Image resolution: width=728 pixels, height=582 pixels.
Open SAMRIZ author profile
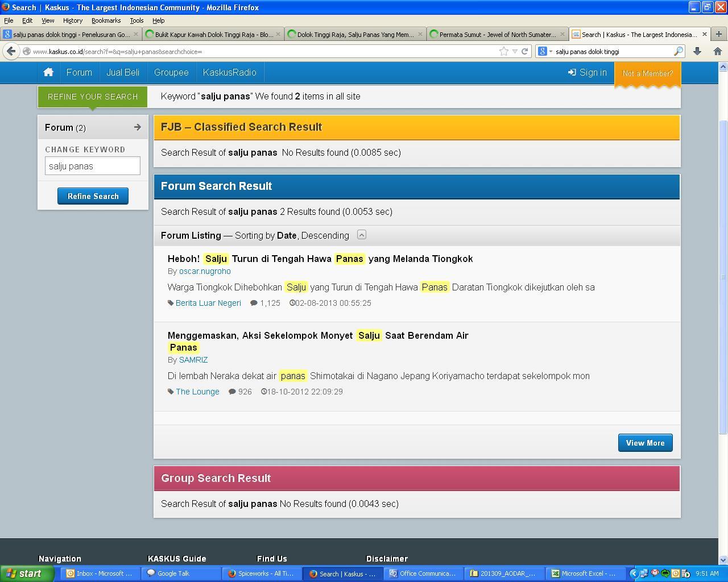193,360
